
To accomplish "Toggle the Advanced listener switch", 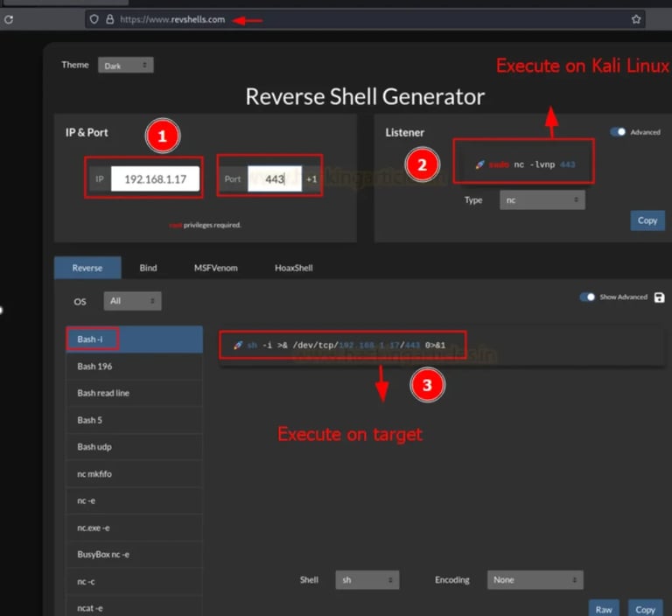I will (x=618, y=132).
